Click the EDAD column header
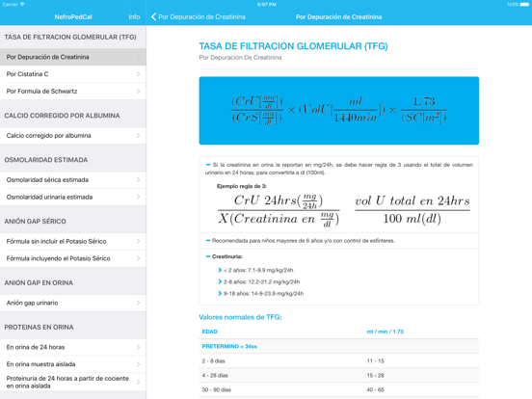Image resolution: width=532 pixels, height=399 pixels. click(210, 332)
